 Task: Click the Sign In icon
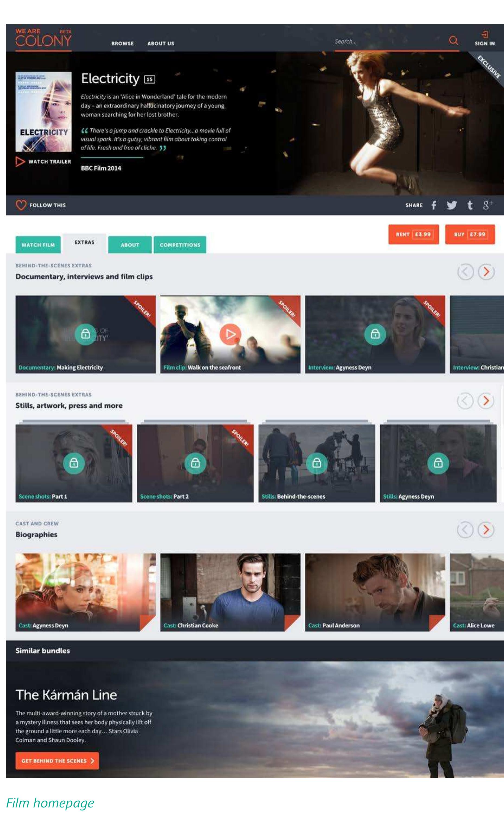click(x=485, y=35)
